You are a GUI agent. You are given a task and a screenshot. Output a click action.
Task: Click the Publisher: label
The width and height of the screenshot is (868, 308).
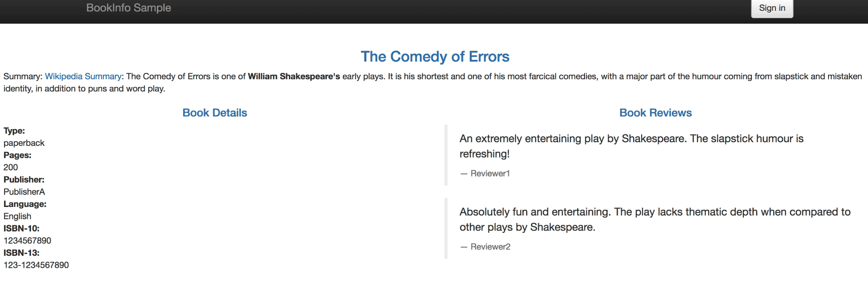24,180
